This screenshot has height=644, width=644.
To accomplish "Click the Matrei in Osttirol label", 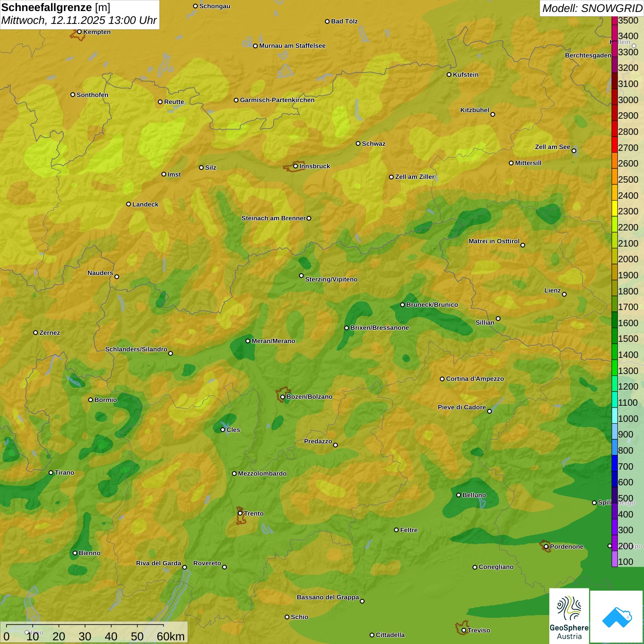I will [494, 241].
